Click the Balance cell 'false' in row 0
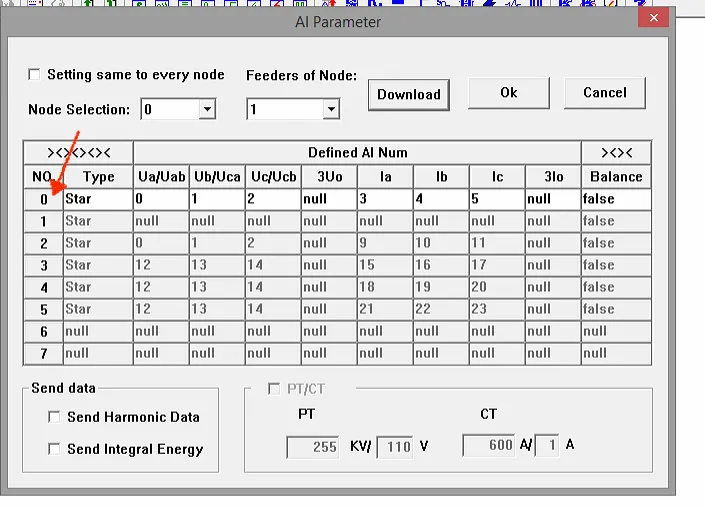Screen dimensions: 705x507 [x=616, y=199]
